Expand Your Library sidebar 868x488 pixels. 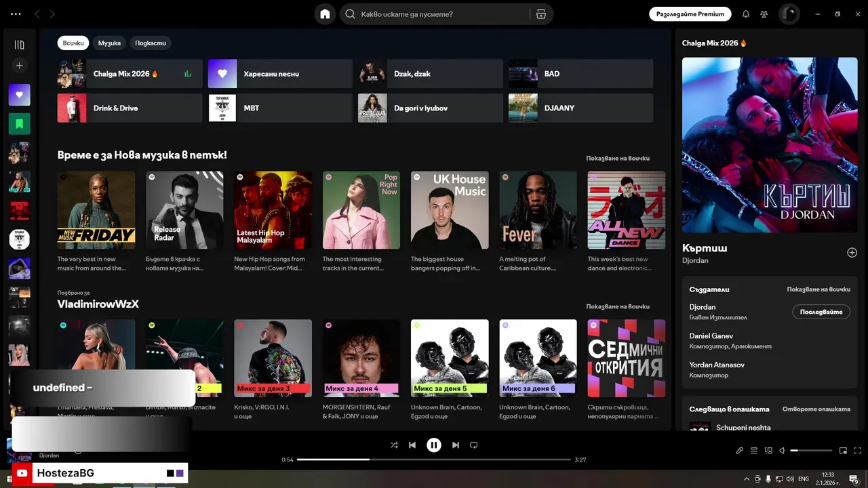pyautogui.click(x=19, y=45)
